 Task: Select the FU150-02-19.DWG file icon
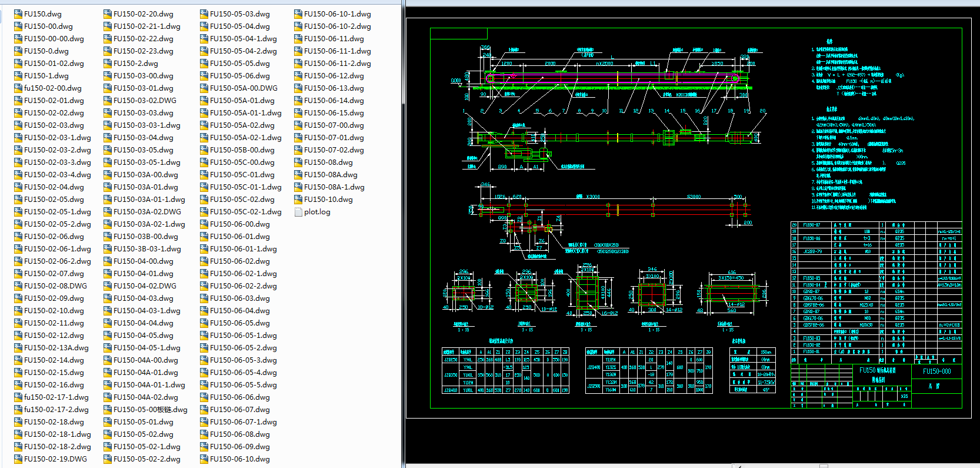[x=18, y=459]
